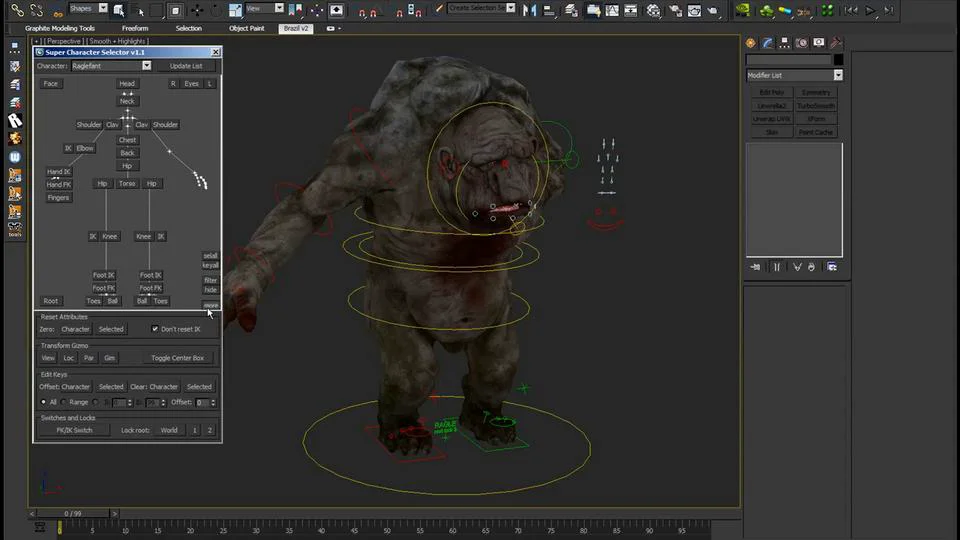
Task: Select the Neck control button
Action: (127, 101)
